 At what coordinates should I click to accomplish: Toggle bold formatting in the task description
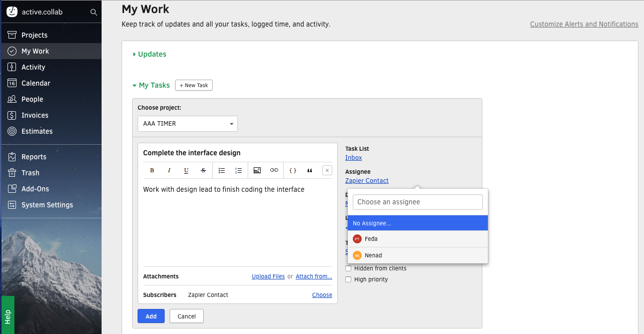click(152, 170)
